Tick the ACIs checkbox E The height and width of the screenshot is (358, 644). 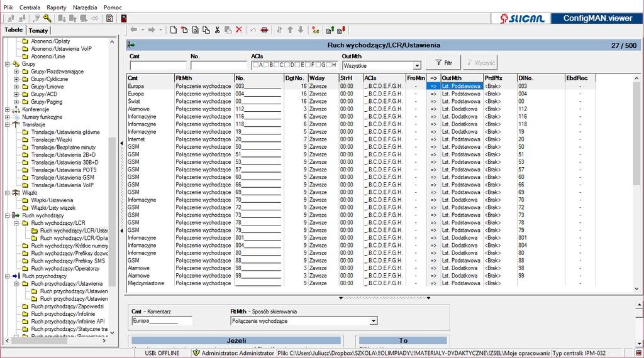pos(297,65)
